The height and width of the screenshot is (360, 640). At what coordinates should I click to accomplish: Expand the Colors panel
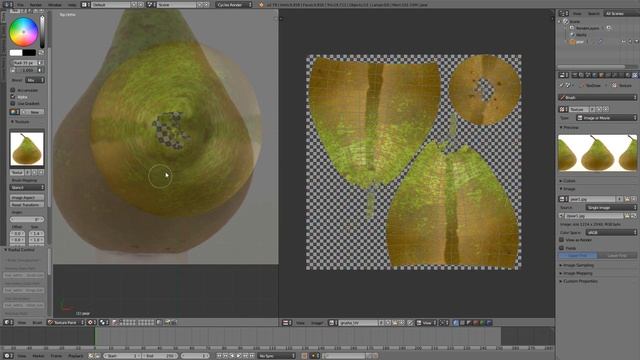(x=568, y=181)
